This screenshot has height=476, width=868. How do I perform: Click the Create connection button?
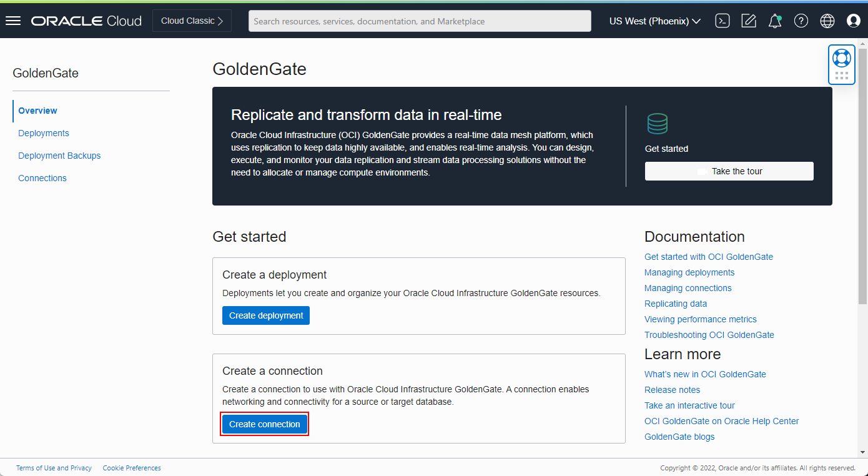click(264, 424)
